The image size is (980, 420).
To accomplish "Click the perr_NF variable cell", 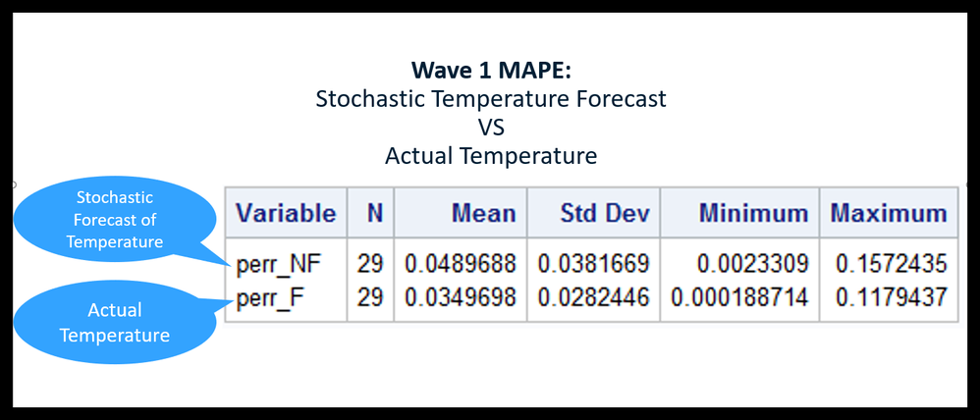I will 279,264.
